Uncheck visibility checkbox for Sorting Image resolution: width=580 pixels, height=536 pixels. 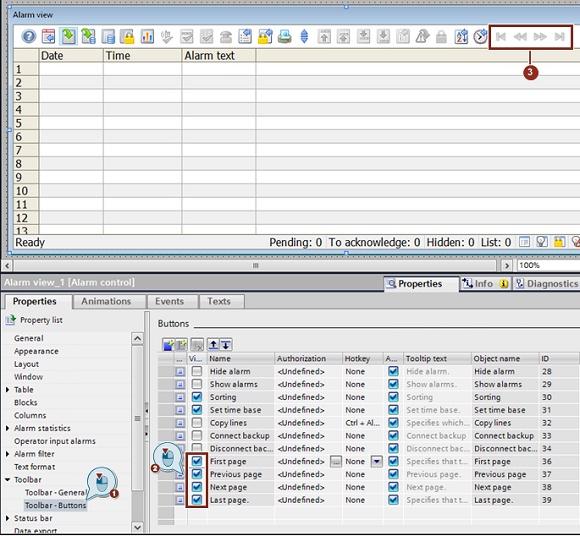tap(197, 397)
